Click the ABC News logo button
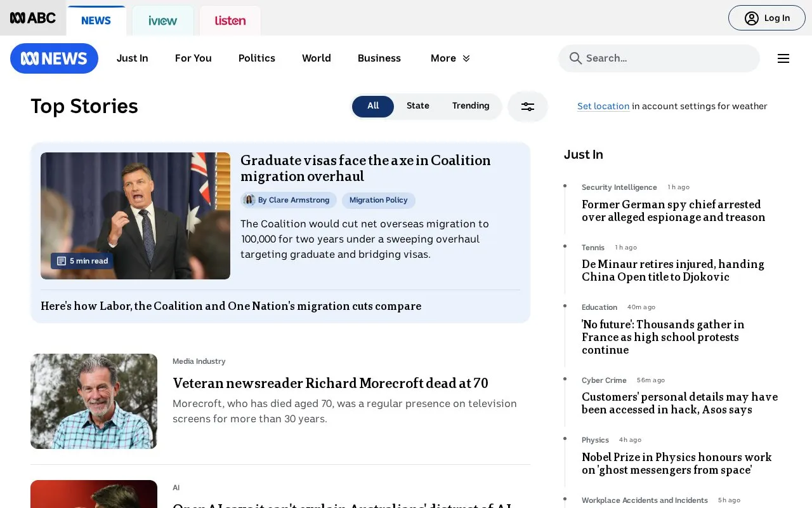812x508 pixels. tap(54, 58)
